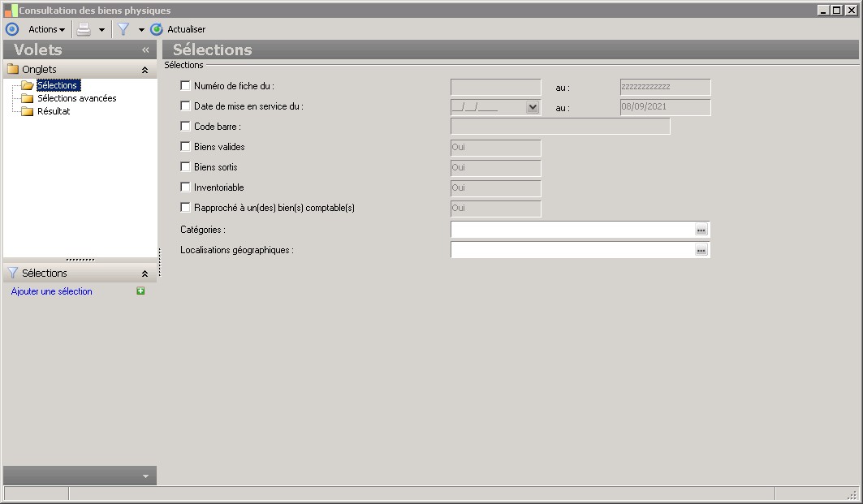Image resolution: width=863 pixels, height=504 pixels.
Task: Toggle Biens valides checkbox
Action: [x=185, y=146]
